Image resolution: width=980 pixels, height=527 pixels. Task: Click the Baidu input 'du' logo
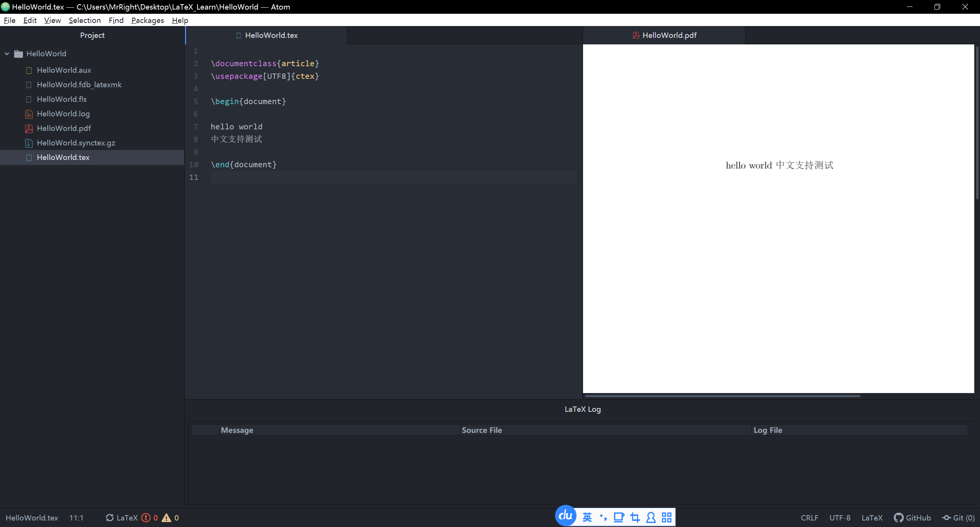pyautogui.click(x=565, y=516)
